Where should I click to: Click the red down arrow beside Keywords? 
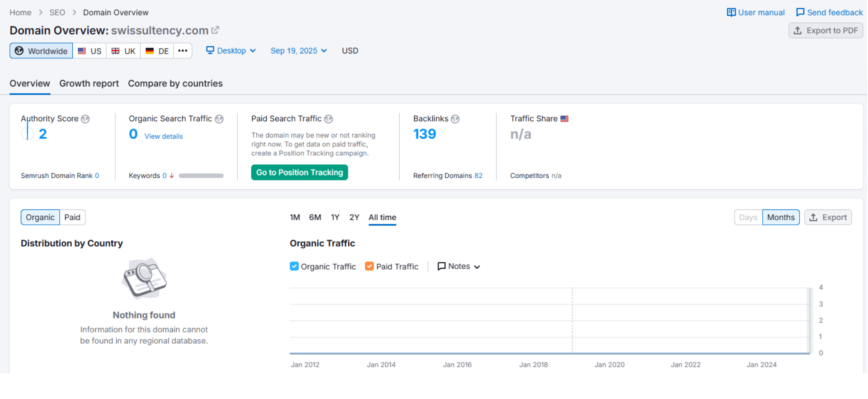point(172,176)
